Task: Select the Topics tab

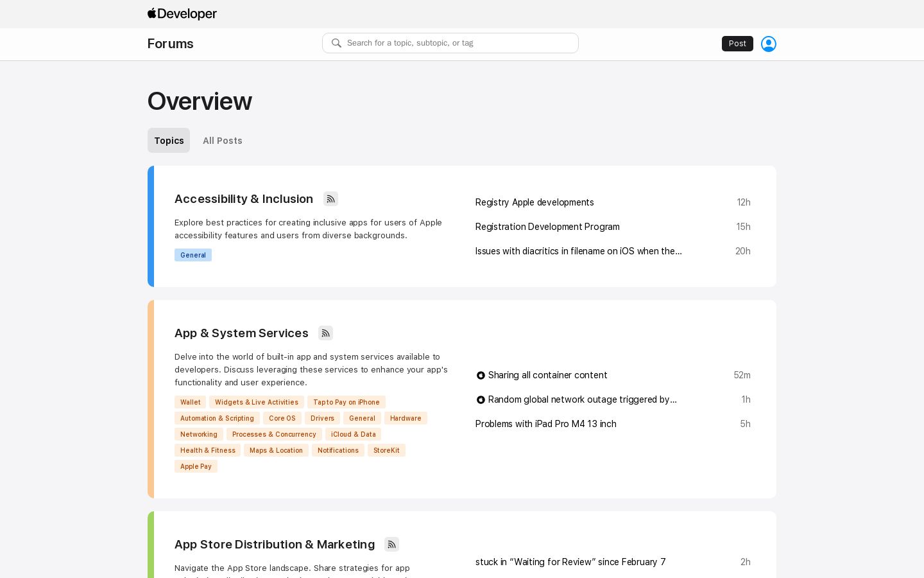Action: (169, 141)
